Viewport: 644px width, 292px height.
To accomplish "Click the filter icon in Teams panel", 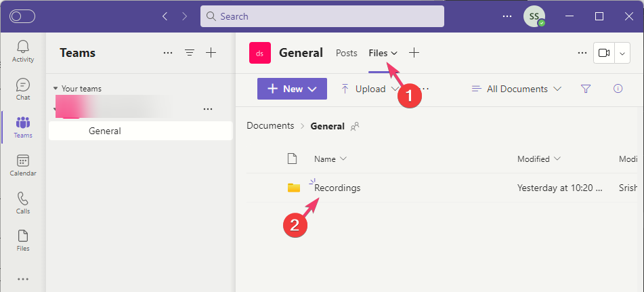I will pyautogui.click(x=190, y=53).
